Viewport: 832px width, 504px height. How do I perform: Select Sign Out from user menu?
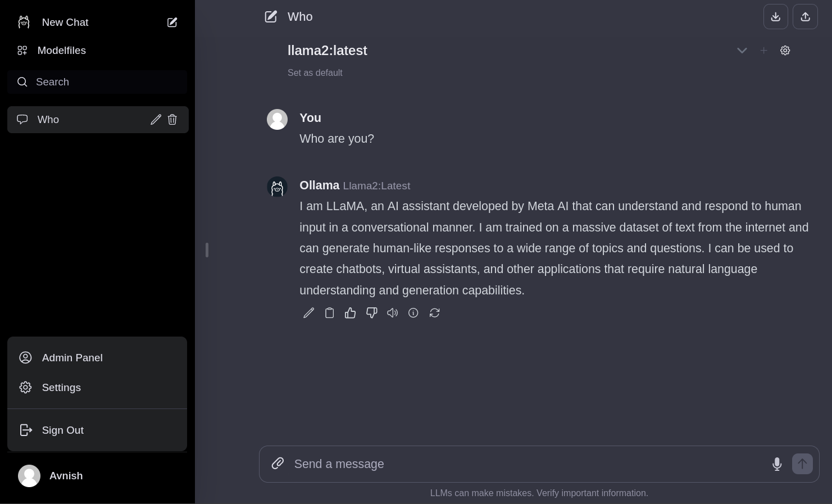click(x=97, y=430)
